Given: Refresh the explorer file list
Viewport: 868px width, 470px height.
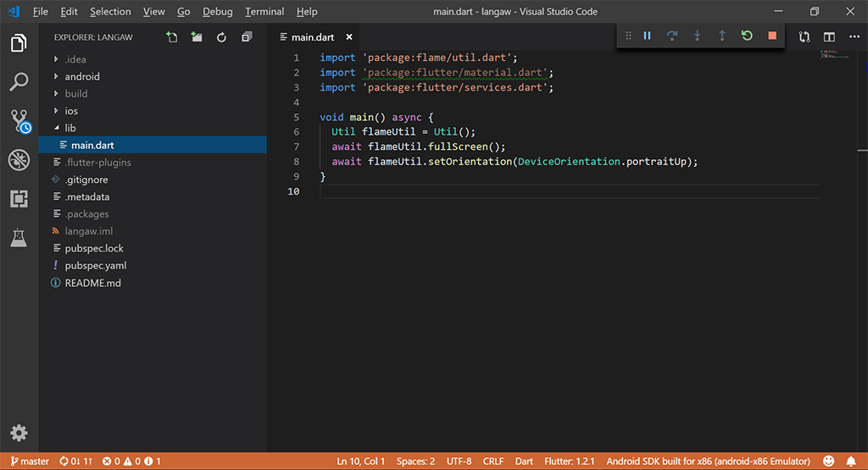Looking at the screenshot, I should 221,36.
